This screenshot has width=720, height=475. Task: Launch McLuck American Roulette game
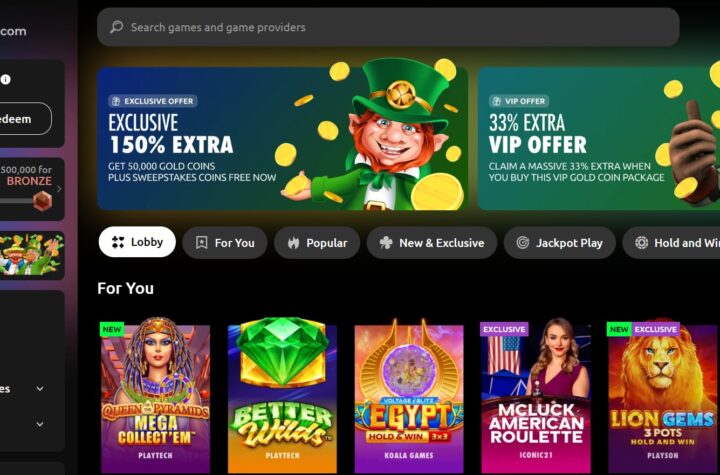tap(536, 395)
